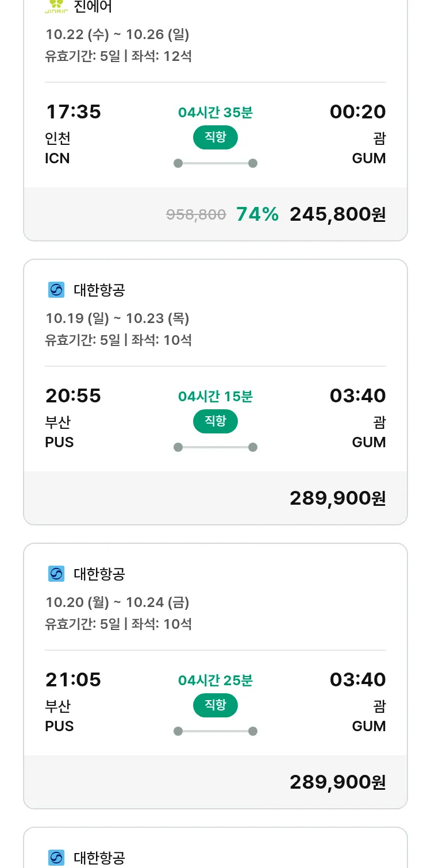Click Korean Air logo on 10.19 flight card

pos(56,290)
